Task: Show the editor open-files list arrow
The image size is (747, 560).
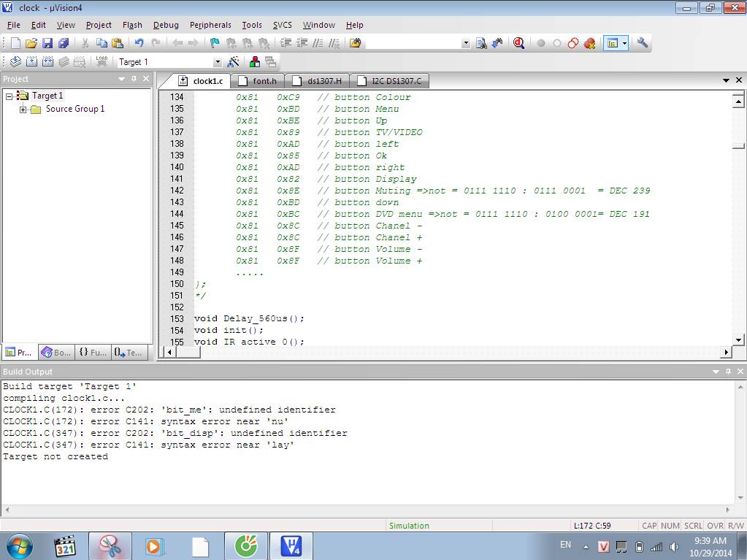Action: pos(726,80)
